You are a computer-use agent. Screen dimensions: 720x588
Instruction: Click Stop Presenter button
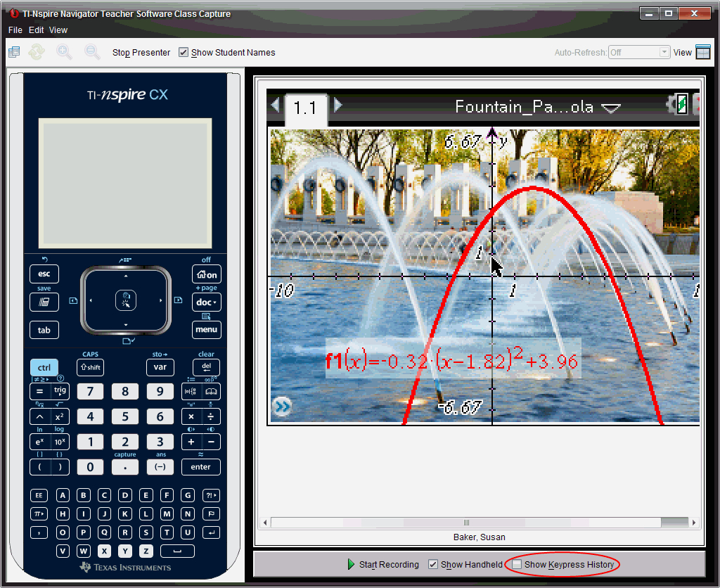(141, 53)
